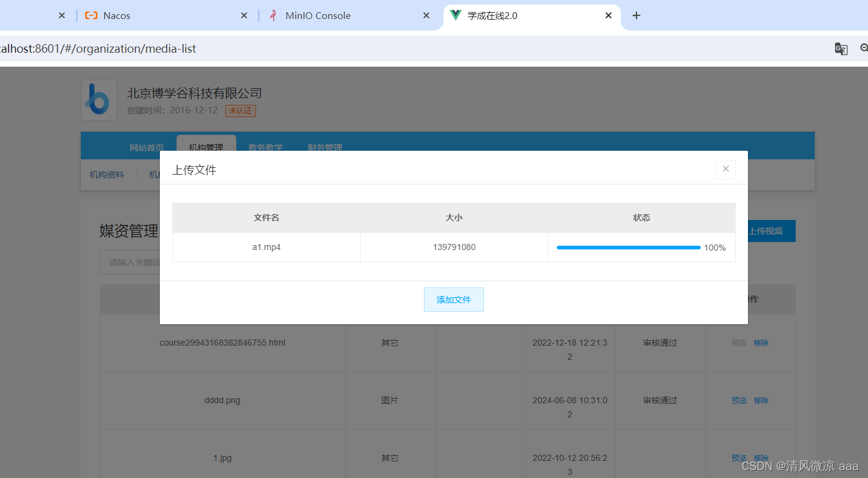Screen dimensions: 868x478
Task: Click the 添加文件 button
Action: point(454,300)
